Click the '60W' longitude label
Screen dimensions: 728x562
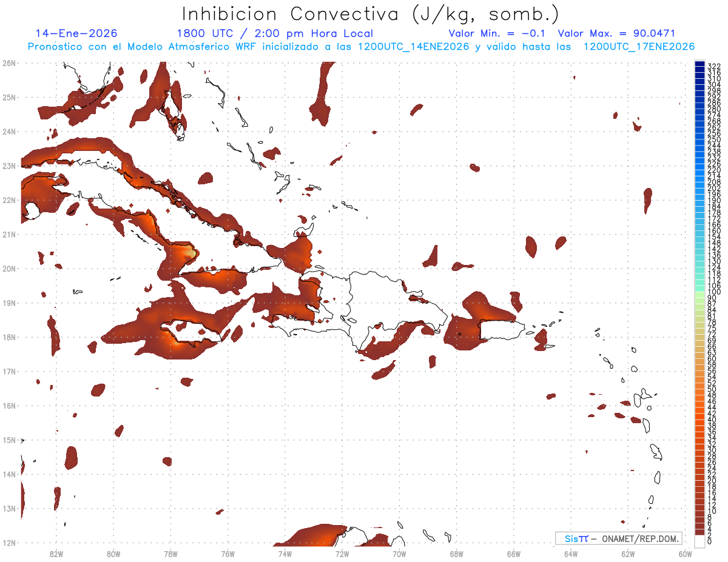coord(686,553)
